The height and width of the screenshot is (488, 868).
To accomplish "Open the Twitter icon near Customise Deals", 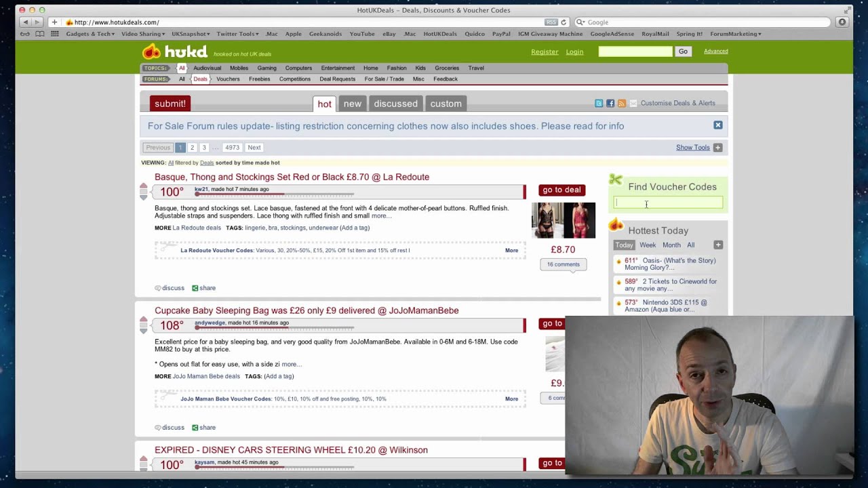I will pos(599,103).
